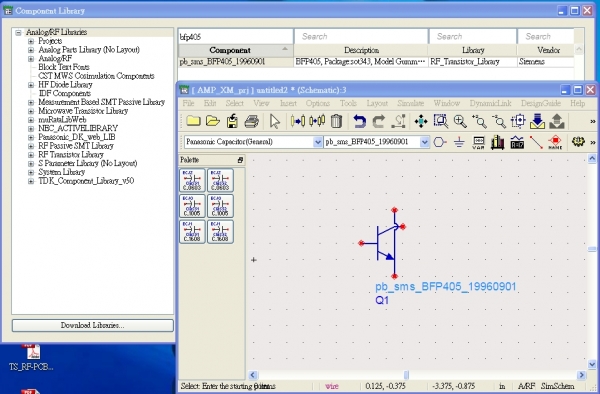This screenshot has width=600, height=394.
Task: Select the arrow pointer tool
Action: coord(274,122)
